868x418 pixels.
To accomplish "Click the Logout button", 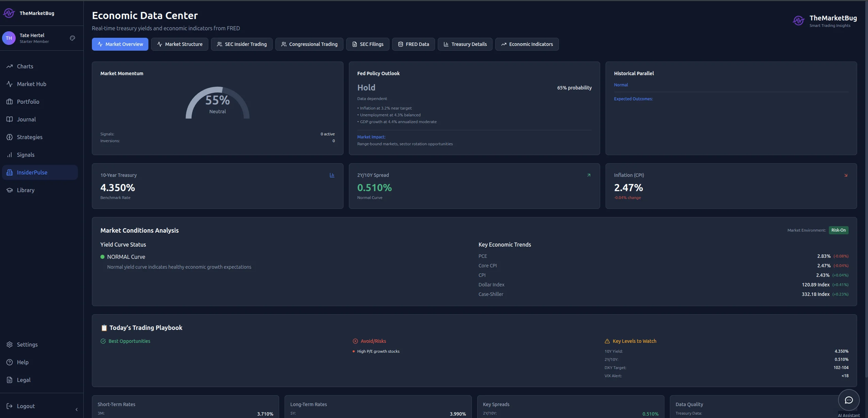I will click(26, 406).
